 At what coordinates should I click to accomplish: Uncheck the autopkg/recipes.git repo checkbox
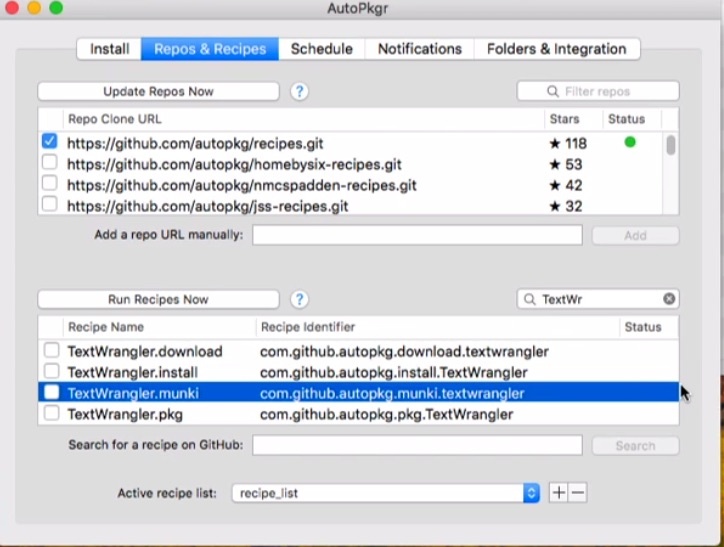[50, 142]
